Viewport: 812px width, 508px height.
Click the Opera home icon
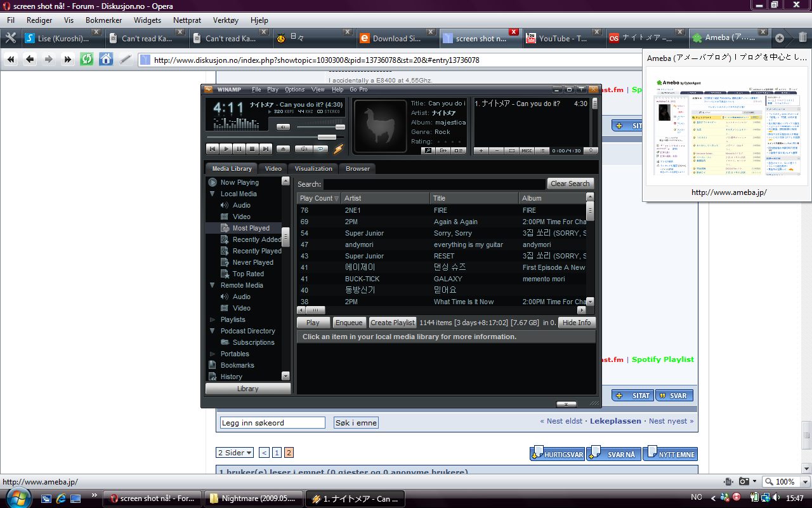[106, 59]
